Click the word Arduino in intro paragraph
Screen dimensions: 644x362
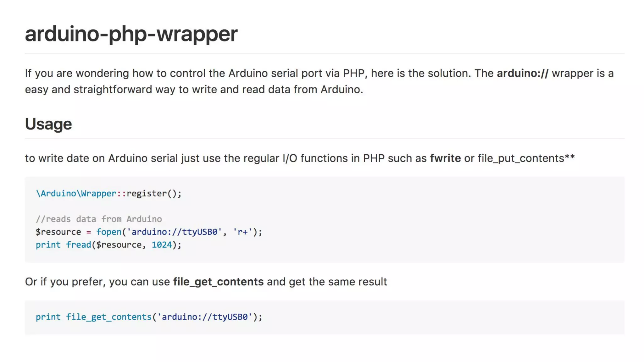pos(247,73)
